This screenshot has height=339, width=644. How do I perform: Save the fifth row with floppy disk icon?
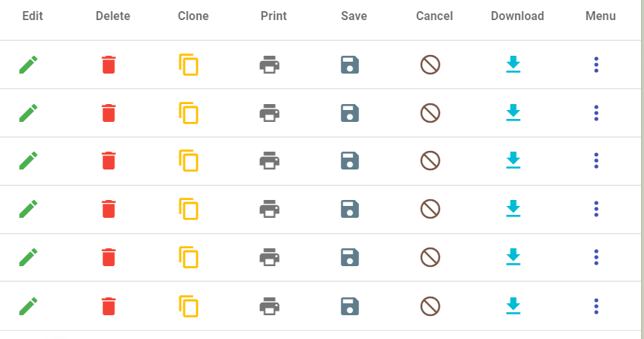pos(350,257)
